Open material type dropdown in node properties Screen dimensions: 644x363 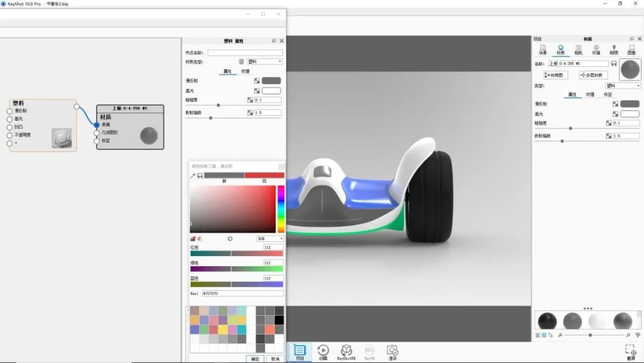coord(265,61)
